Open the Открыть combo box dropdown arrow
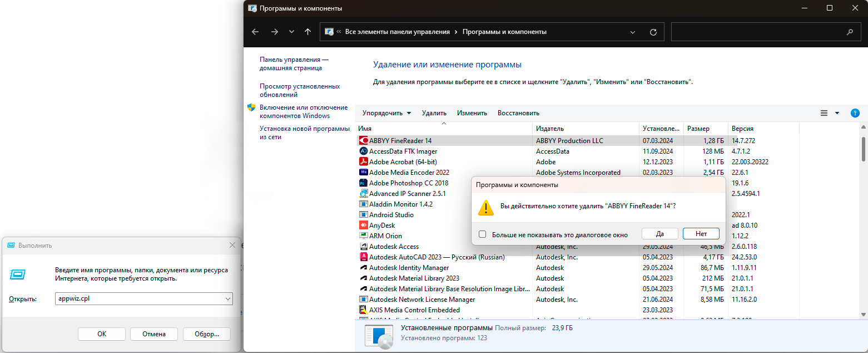The image size is (868, 353). tap(228, 298)
